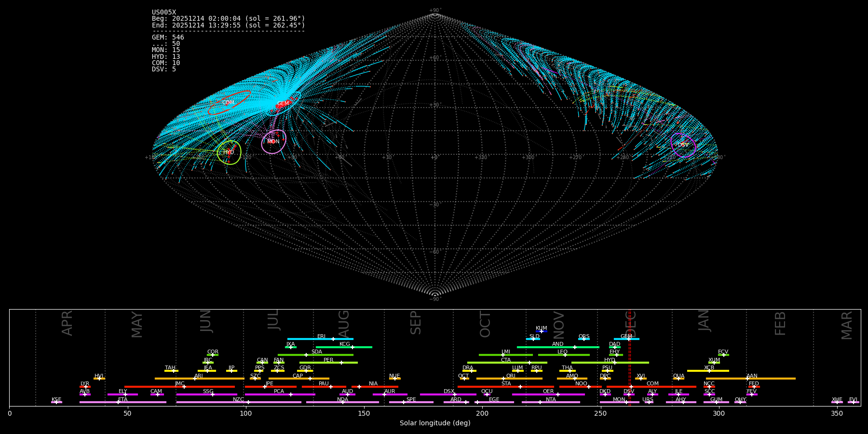The width and height of the screenshot is (868, 434).
Task: Select the COM radiant ellipse on the sky map
Action: point(229,103)
